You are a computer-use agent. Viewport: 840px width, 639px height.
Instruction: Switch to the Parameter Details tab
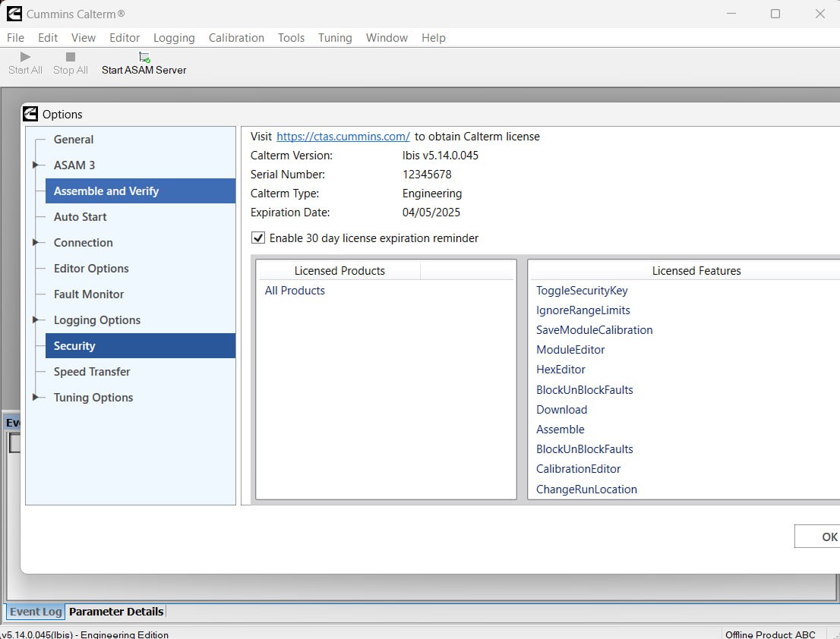116,611
